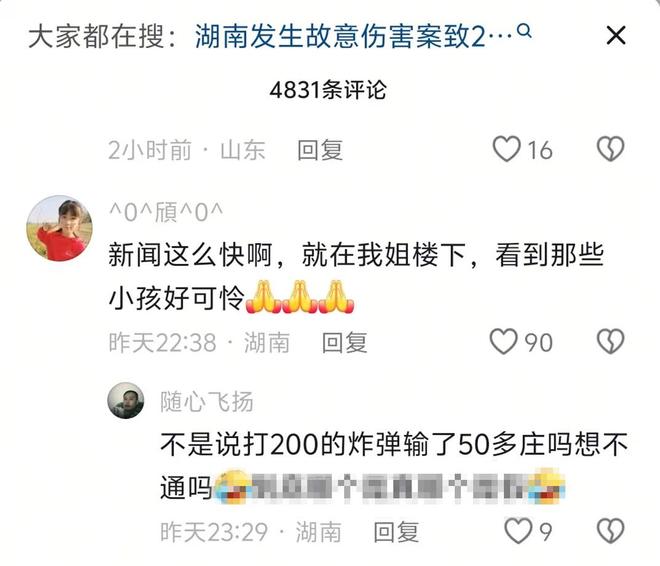
Task: Reply to the 昨天23:29 comment
Action: pyautogui.click(x=396, y=532)
